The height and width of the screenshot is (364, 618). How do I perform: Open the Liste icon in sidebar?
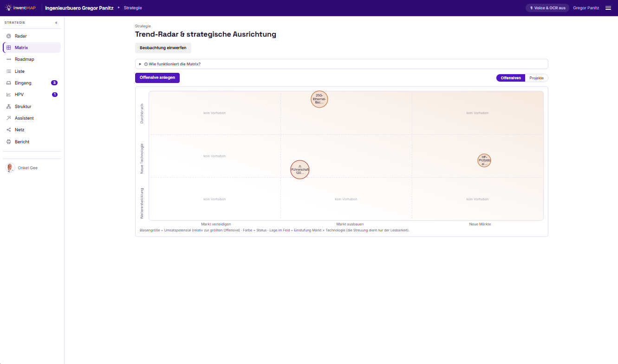point(9,71)
